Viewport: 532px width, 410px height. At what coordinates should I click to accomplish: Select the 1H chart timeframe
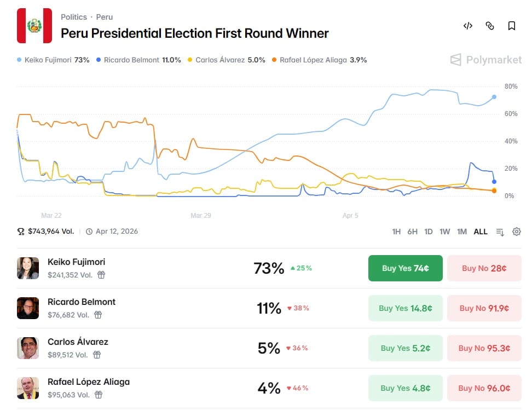point(396,232)
